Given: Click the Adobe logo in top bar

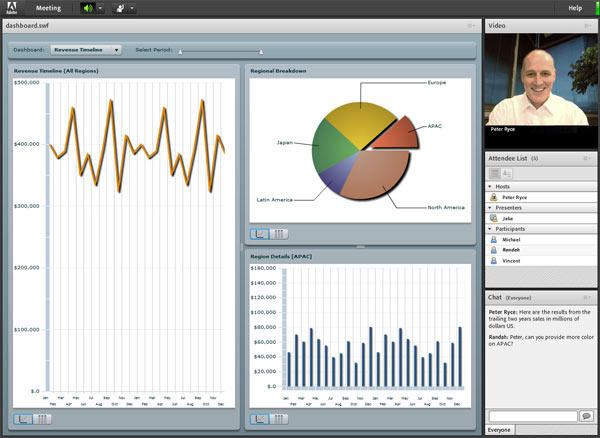Looking at the screenshot, I should [9, 8].
